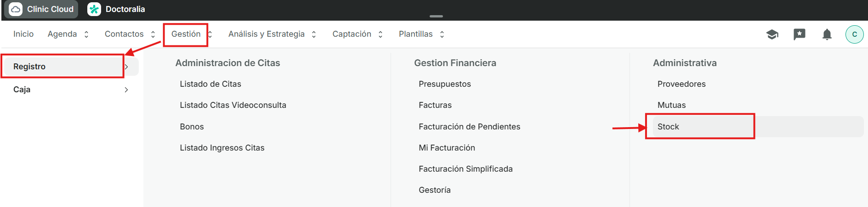Image resolution: width=868 pixels, height=207 pixels.
Task: Expand the Caja submenu
Action: [69, 90]
